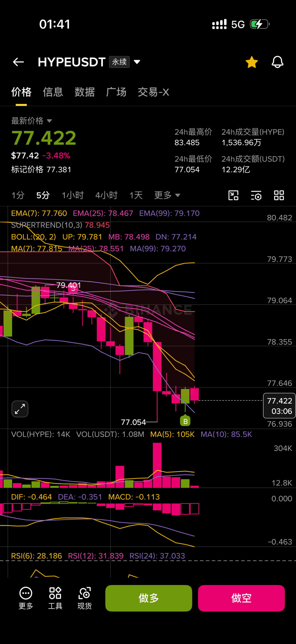Screen dimensions: 296x644
Task: Switch to the 交易-X tab
Action: point(153,92)
